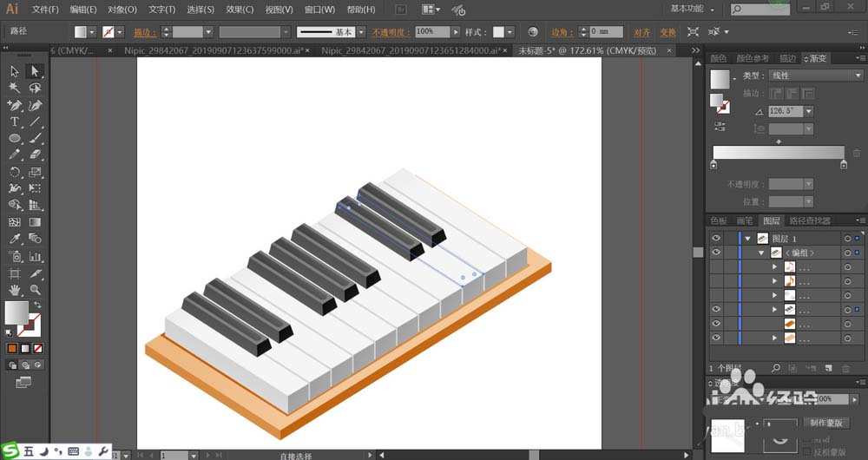Screen dimensions: 868x460
Task: Toggle visibility eye of 图层 1
Action: click(716, 238)
